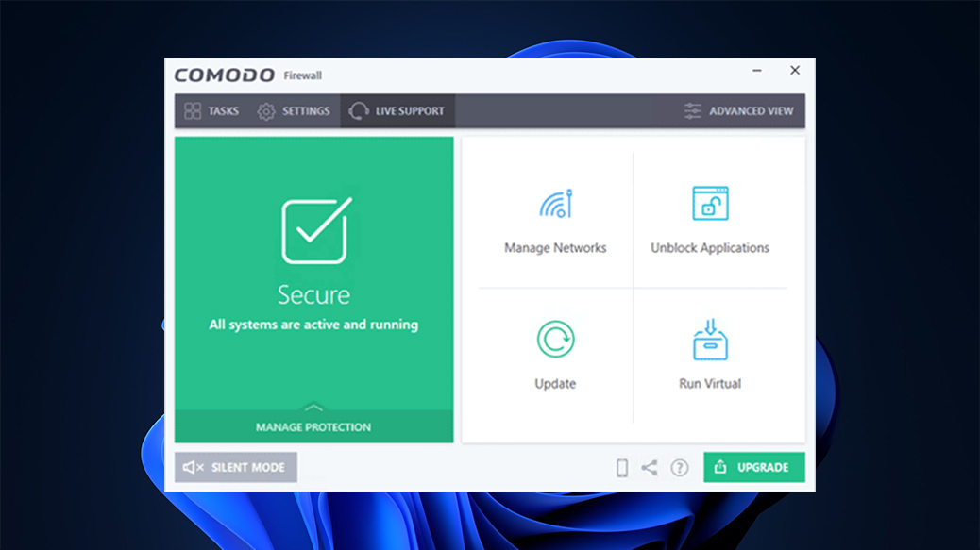
Task: Close the Comodo Firewall window
Action: [x=794, y=71]
